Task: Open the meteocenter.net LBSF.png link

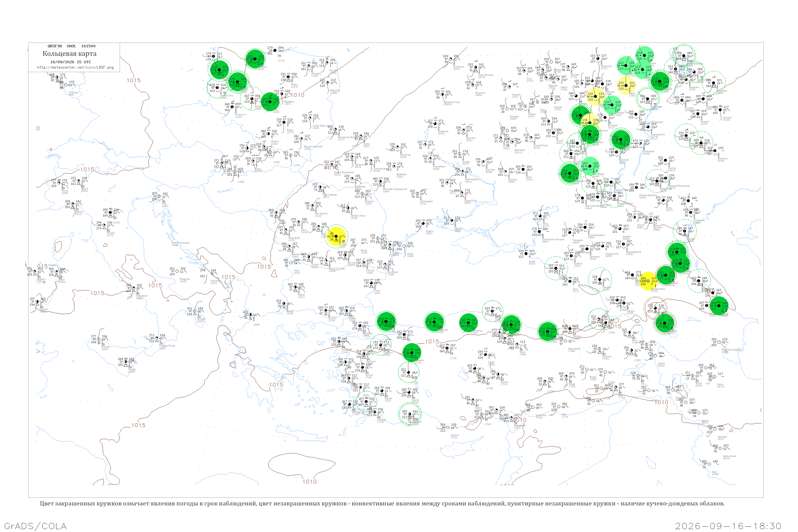Action: pos(75,67)
